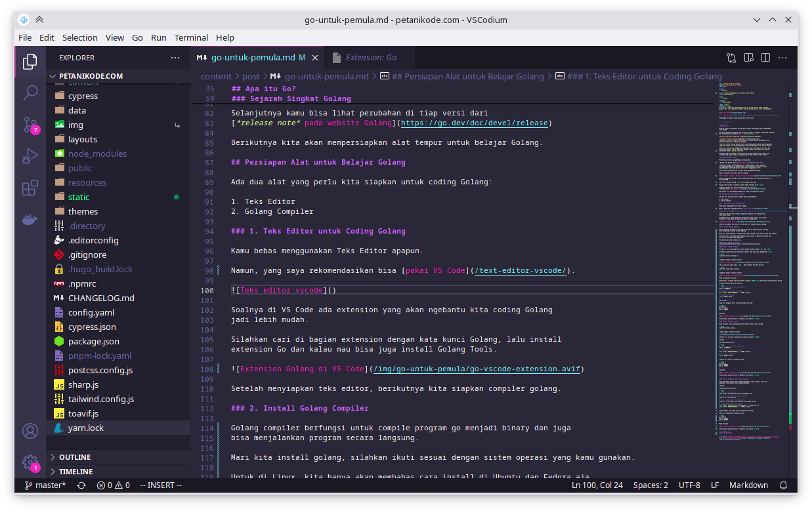Image resolution: width=812 pixels, height=511 pixels.
Task: Open the Help menu
Action: 225,37
